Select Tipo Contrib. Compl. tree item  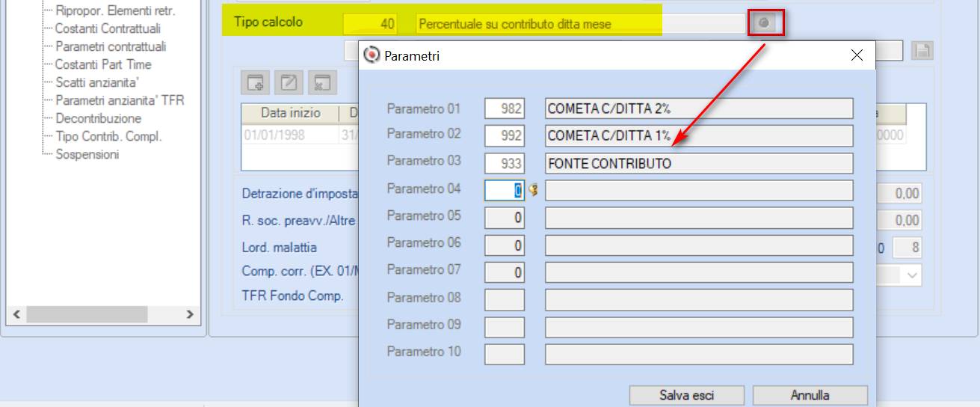[x=108, y=136]
